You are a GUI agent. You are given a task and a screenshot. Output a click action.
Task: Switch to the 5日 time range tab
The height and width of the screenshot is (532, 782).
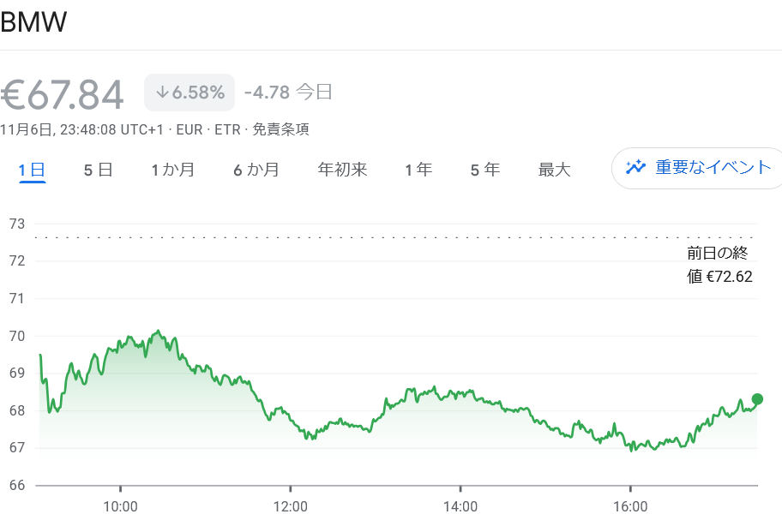[97, 169]
